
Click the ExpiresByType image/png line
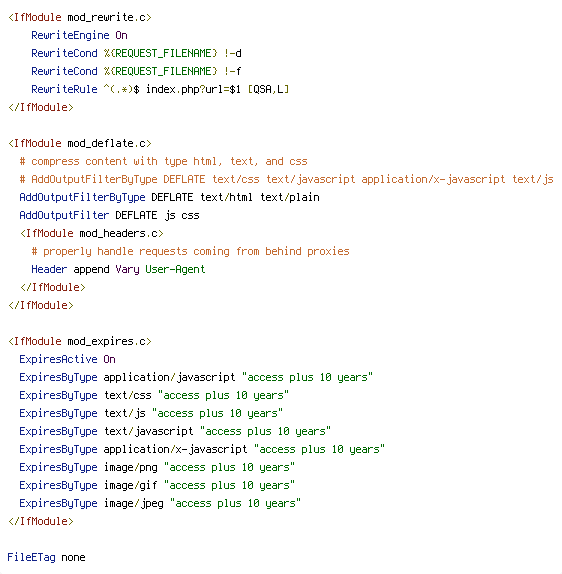click(157, 467)
